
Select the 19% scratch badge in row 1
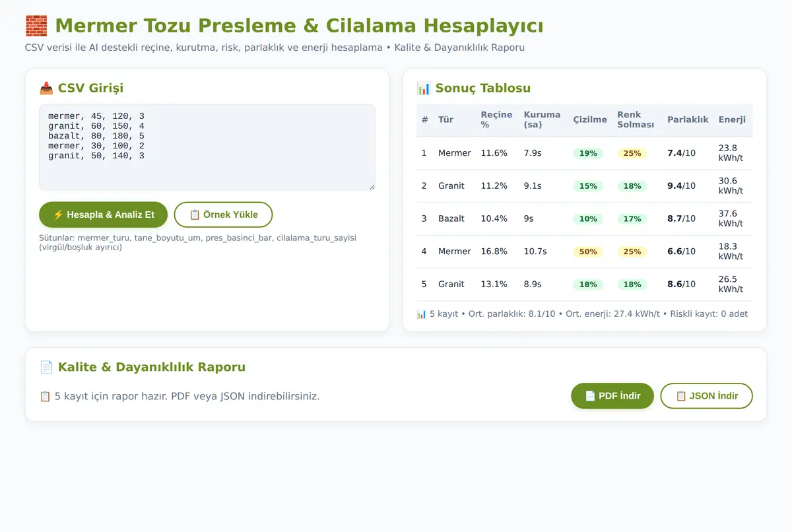coord(588,153)
